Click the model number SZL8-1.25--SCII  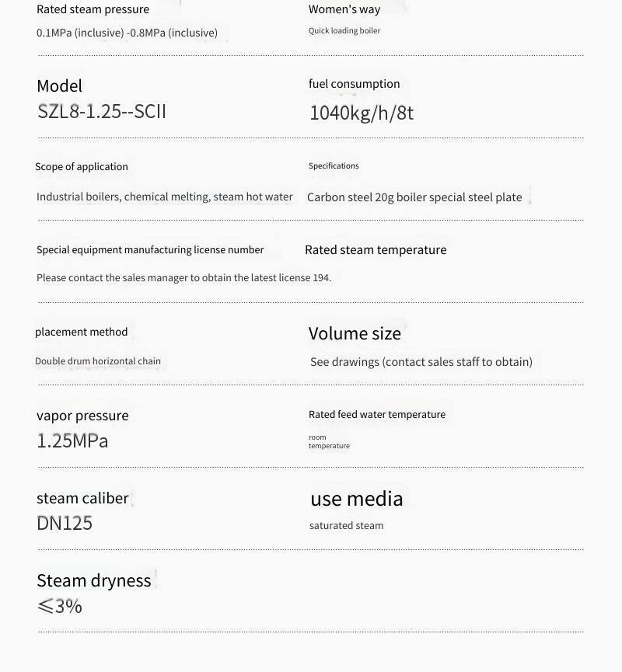pos(102,111)
